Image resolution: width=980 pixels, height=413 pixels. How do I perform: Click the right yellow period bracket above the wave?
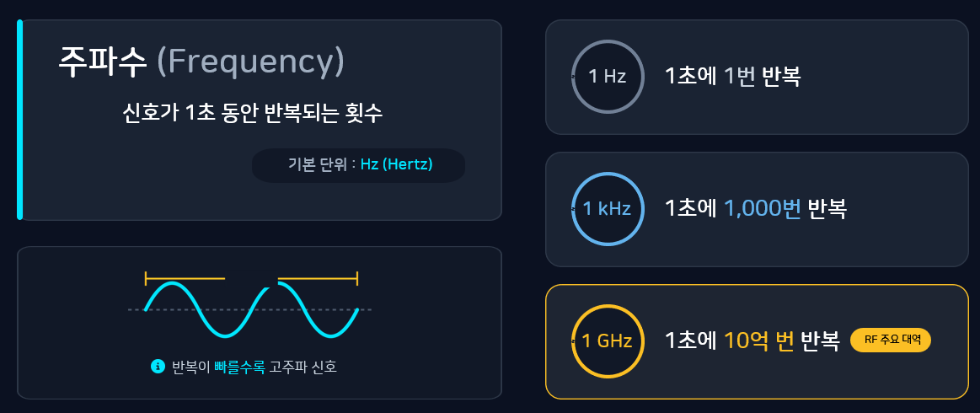pyautogui.click(x=318, y=277)
